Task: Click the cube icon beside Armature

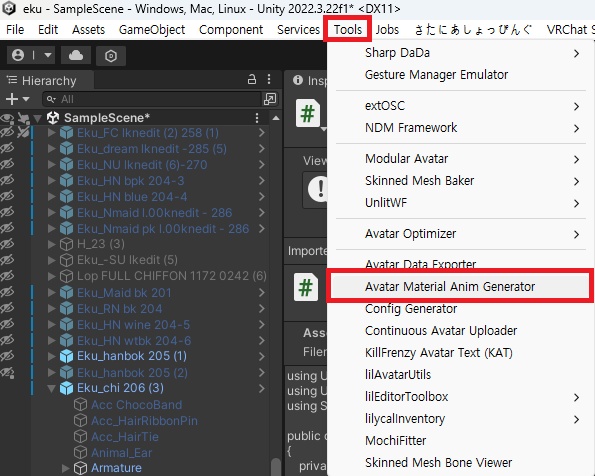Action: click(x=80, y=468)
